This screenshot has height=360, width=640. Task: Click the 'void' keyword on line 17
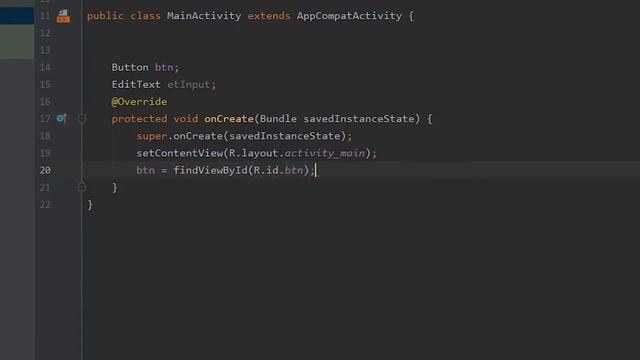[x=186, y=119]
